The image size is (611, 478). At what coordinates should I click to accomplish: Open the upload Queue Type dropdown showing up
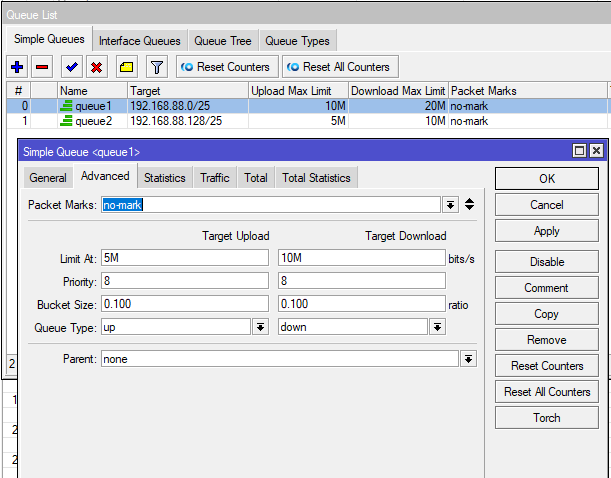pos(260,327)
